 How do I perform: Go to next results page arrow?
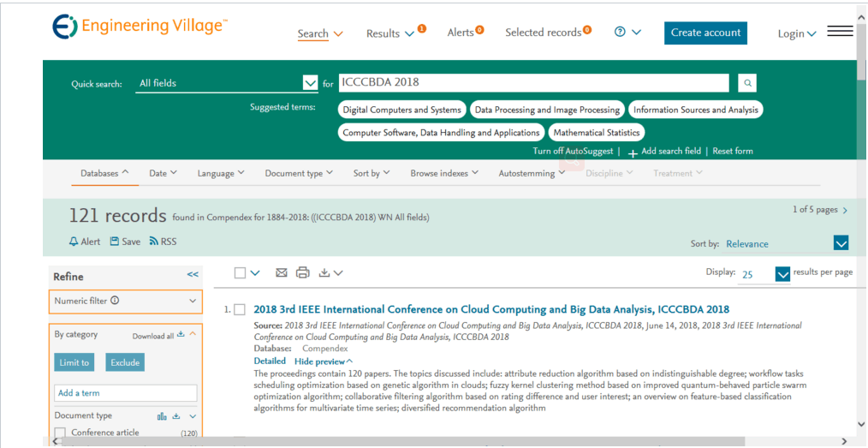click(x=845, y=211)
